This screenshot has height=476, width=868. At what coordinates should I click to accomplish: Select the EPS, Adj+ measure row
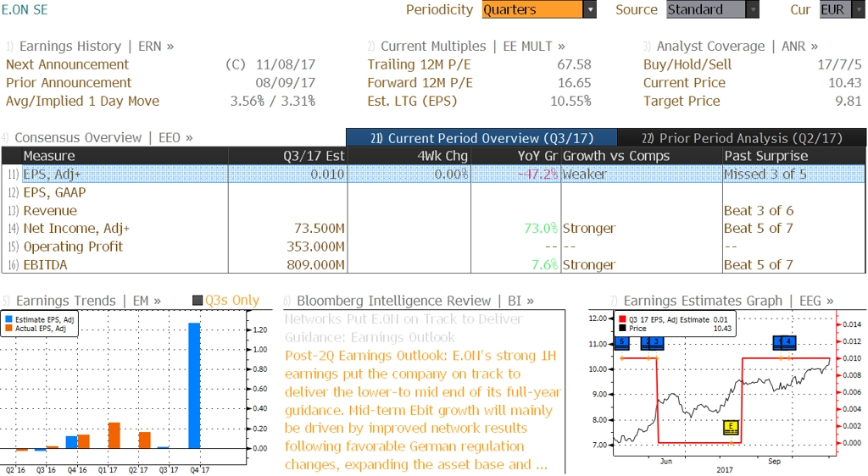[x=433, y=174]
